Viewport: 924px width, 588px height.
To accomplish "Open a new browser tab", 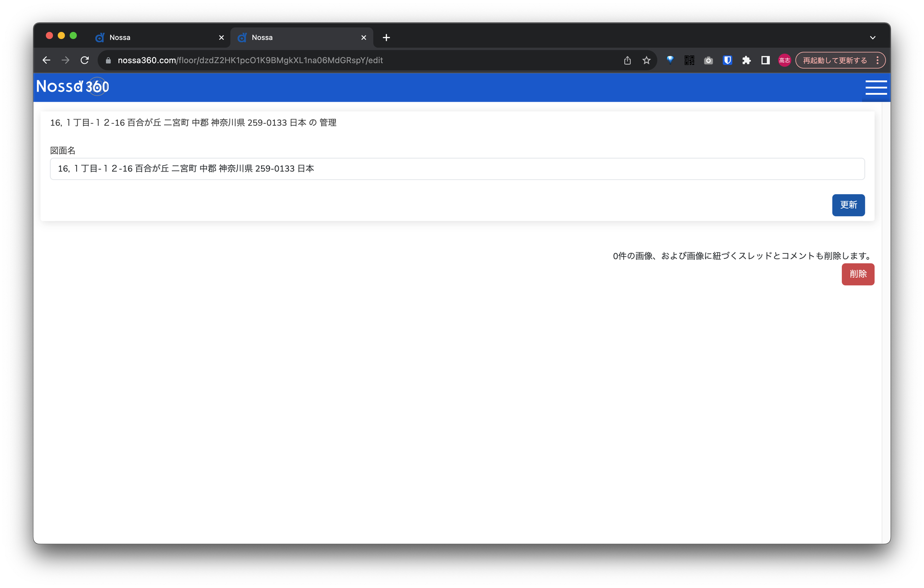I will [386, 37].
